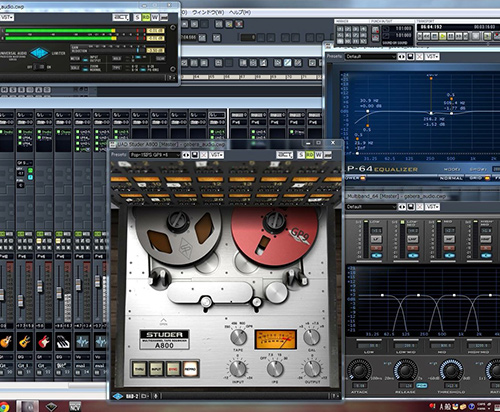Open VST menu in the limiter plugin window

(6, 17)
